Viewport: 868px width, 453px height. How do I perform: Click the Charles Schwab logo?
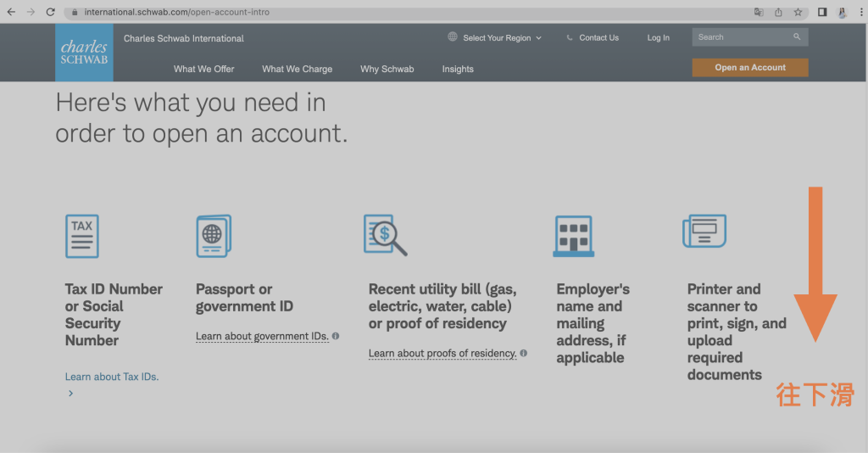pyautogui.click(x=84, y=53)
